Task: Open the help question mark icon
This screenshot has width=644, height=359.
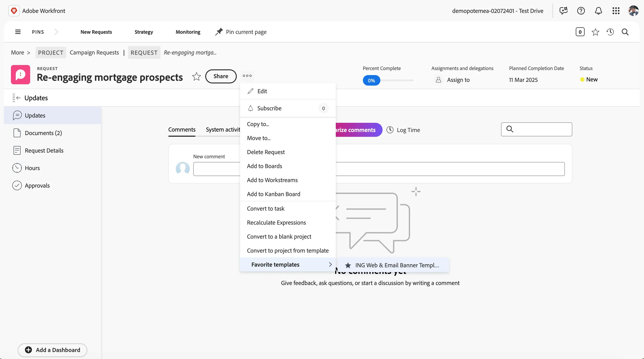Action: 581,11
